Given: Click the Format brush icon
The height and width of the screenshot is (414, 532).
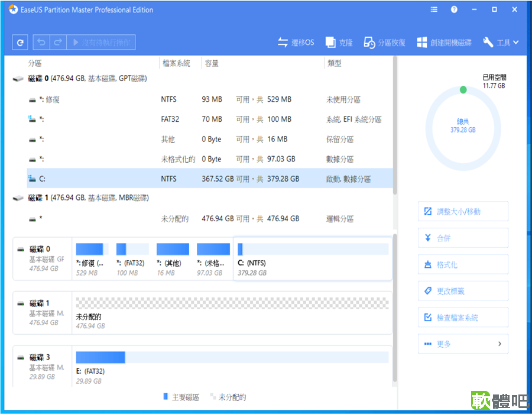Looking at the screenshot, I should tap(428, 264).
